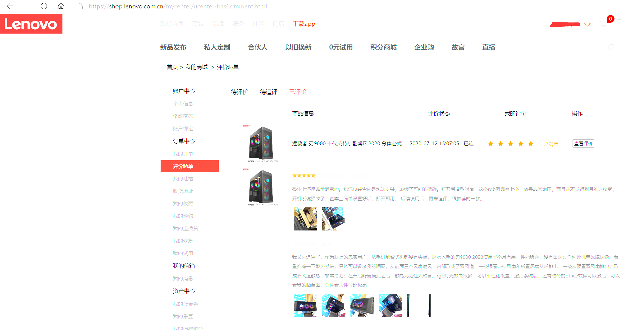Open the 以旧换新 menu item
This screenshot has height=330, width=644.
click(x=298, y=47)
